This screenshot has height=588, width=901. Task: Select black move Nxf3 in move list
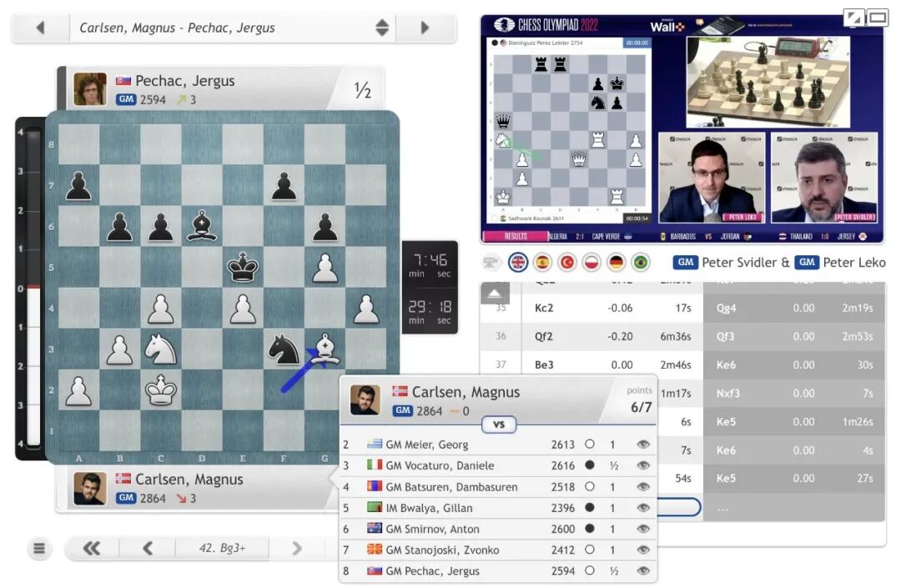point(728,394)
